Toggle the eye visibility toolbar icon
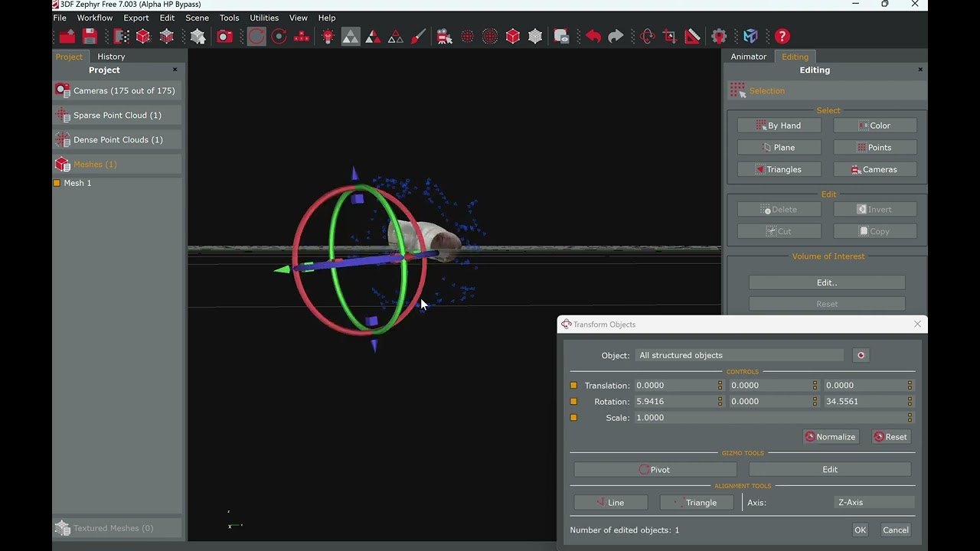980x551 pixels. [562, 36]
